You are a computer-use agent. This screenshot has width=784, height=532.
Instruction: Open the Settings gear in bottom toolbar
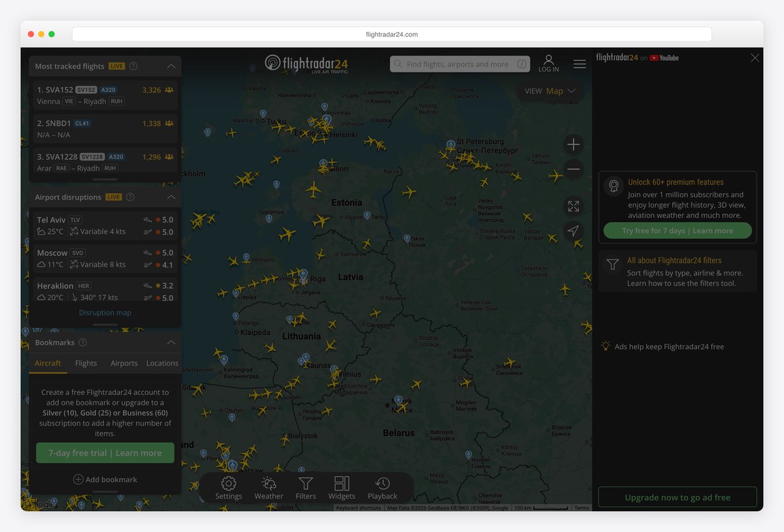[229, 488]
